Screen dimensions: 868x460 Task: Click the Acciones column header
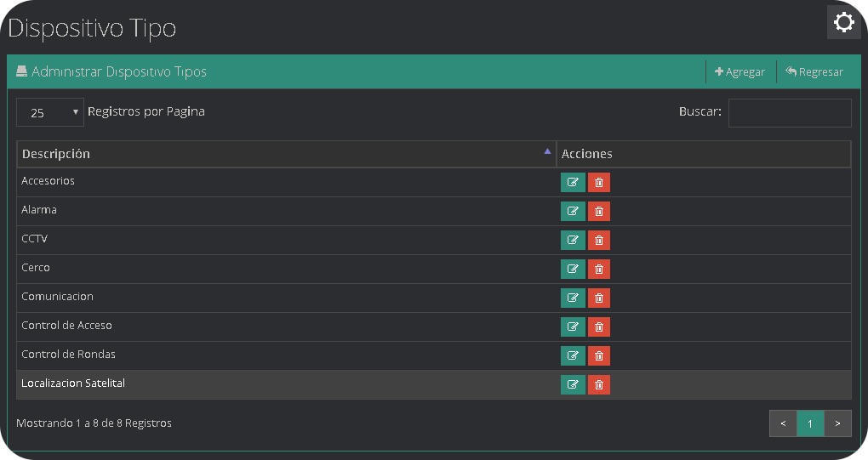click(x=703, y=154)
